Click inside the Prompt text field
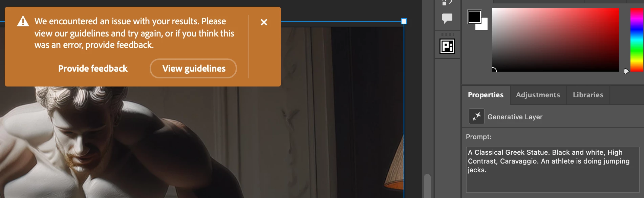 coord(553,170)
